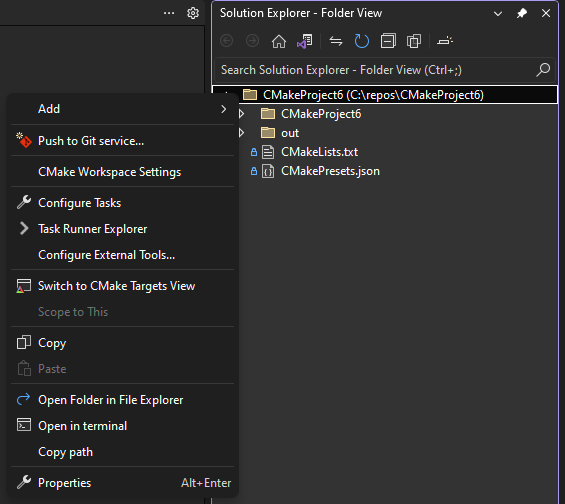Click the Open Folder arrow icon

coord(24,399)
